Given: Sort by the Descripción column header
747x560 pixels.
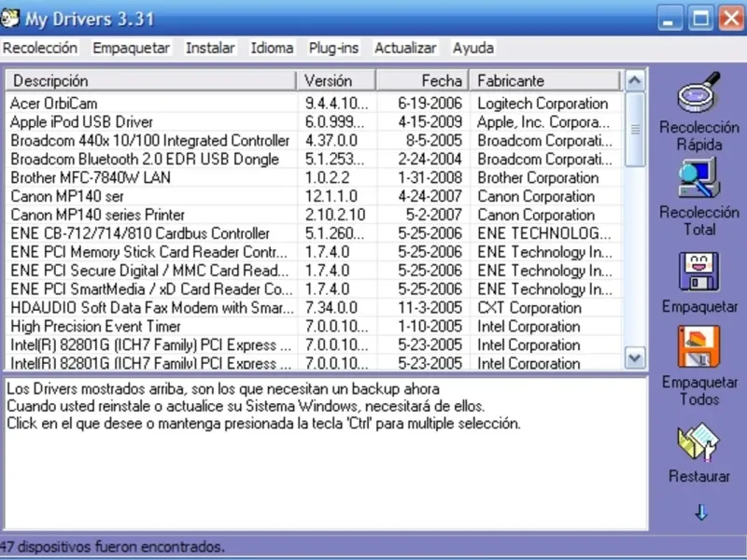Looking at the screenshot, I should [151, 80].
